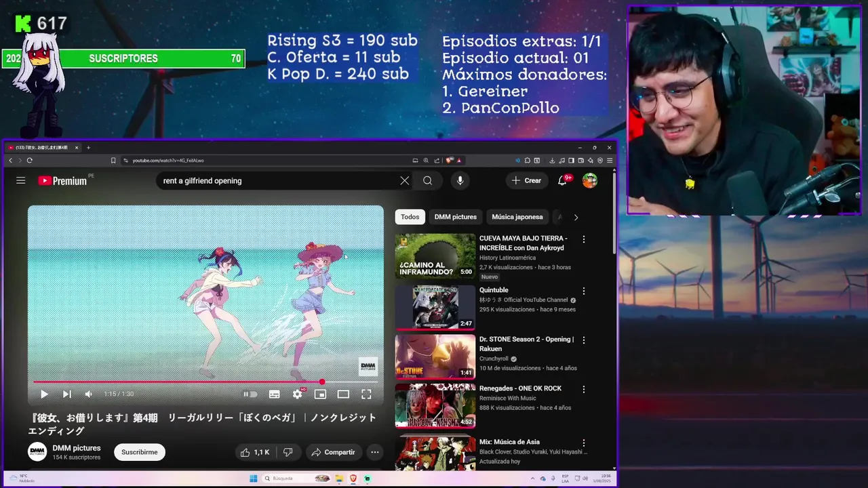Open options menu for Quintuble
The width and height of the screenshot is (868, 488).
click(x=584, y=291)
